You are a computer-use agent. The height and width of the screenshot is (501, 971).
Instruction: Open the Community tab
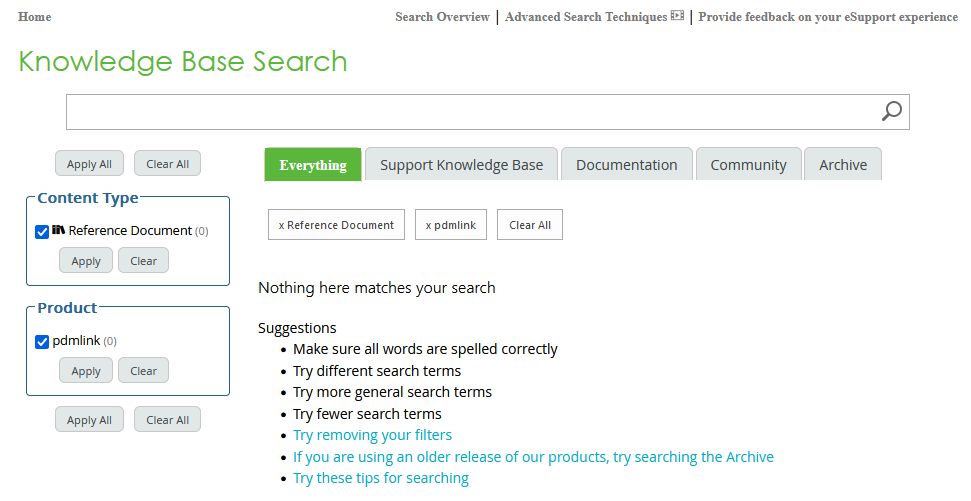click(748, 165)
